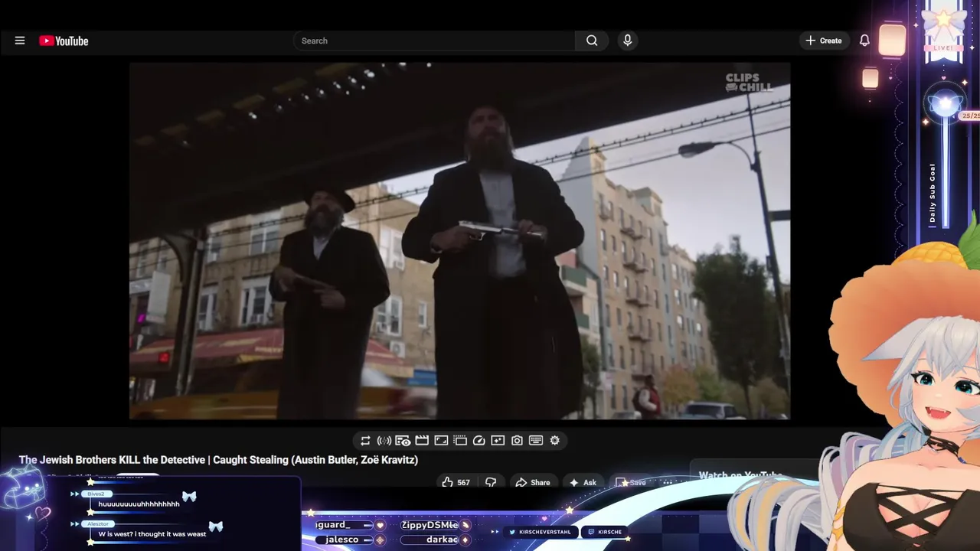This screenshot has width=980, height=551.
Task: Click chat message 'huuuuuuuuuhhhhhhhhh'
Action: 139,504
